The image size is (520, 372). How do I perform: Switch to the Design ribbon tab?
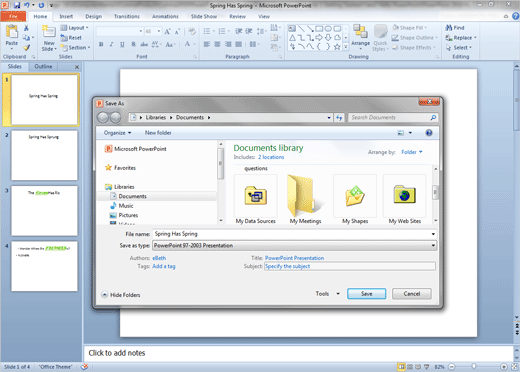pyautogui.click(x=94, y=16)
